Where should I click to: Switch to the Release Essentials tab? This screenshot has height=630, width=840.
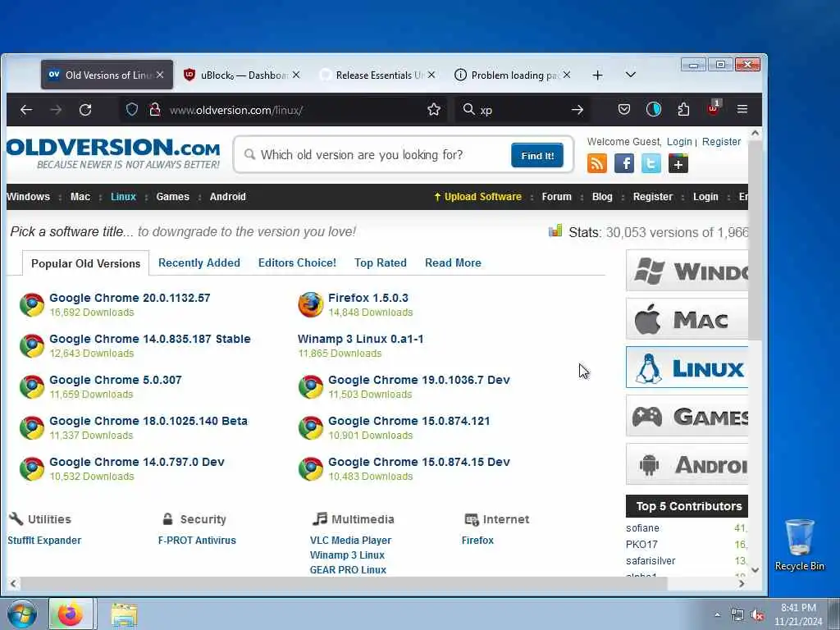(x=377, y=75)
